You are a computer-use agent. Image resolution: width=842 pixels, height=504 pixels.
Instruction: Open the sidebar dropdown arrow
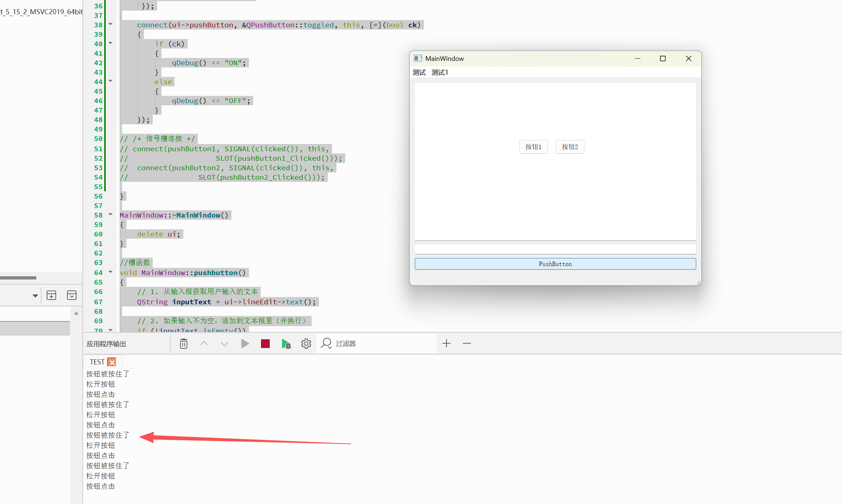pyautogui.click(x=35, y=296)
